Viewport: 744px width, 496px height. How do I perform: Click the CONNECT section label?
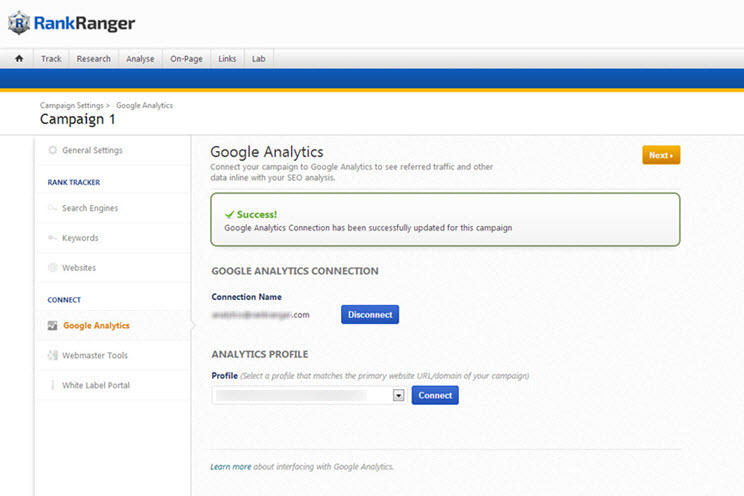[x=64, y=300]
